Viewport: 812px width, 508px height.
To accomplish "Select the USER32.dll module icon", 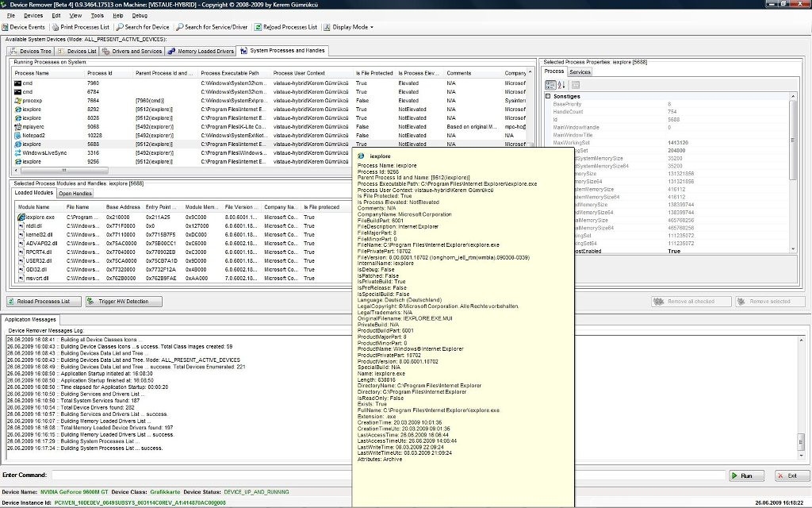I will (21, 260).
